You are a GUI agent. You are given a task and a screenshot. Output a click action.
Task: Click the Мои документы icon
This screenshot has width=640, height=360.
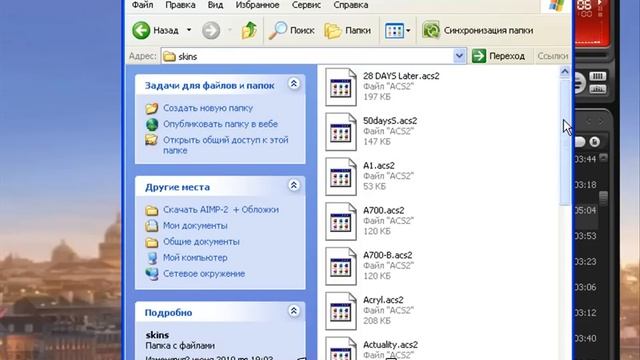152,226
